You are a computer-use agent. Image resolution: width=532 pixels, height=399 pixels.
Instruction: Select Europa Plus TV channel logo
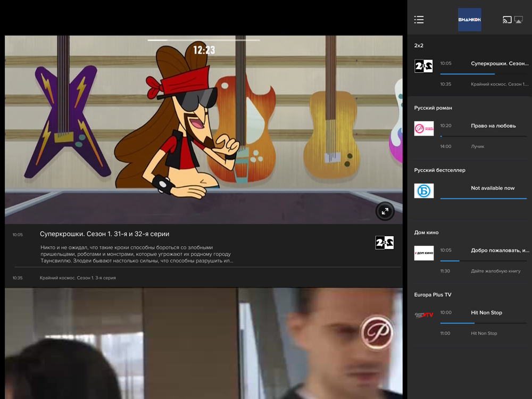click(x=424, y=315)
